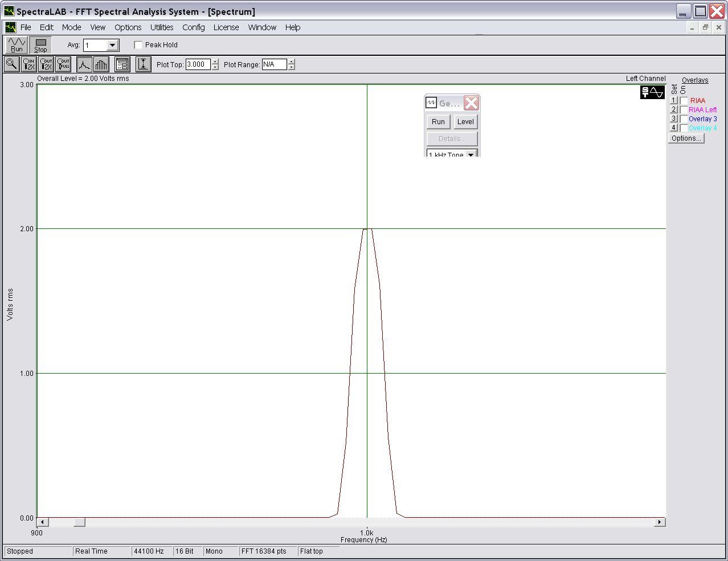Image resolution: width=728 pixels, height=561 pixels.
Task: Close the inner Spectrum document window
Action: point(718,27)
